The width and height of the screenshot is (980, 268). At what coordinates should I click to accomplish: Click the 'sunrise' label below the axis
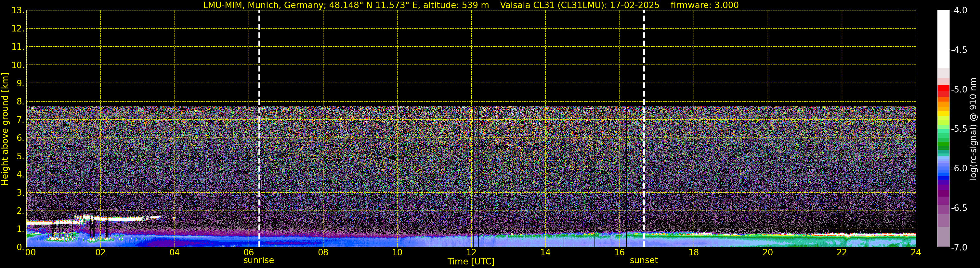[259, 261]
